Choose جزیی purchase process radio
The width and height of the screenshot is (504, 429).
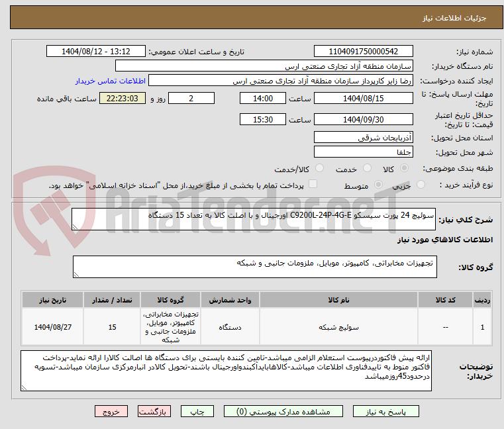tap(421, 185)
